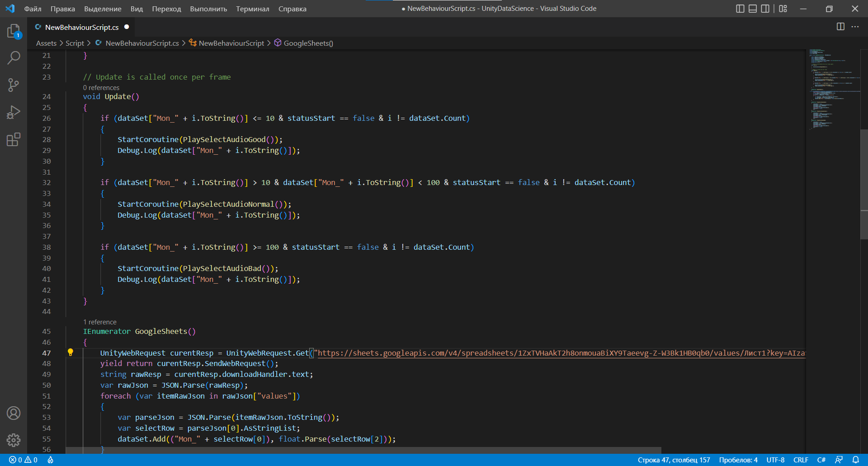Open errors and warnings problems panel
Viewport: 868px width, 466px height.
[x=23, y=460]
